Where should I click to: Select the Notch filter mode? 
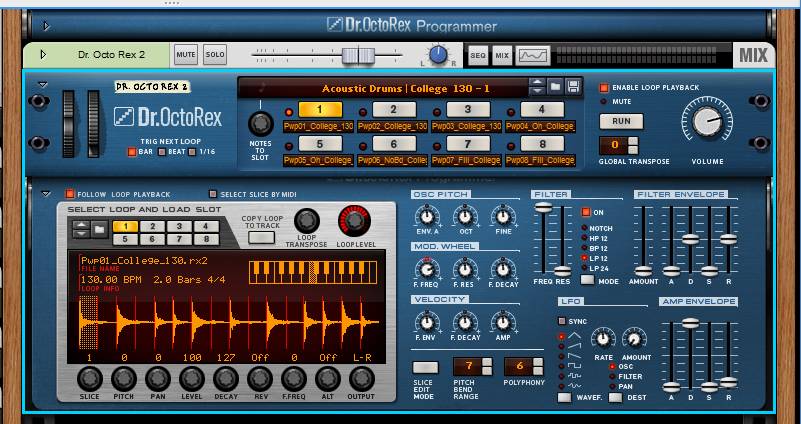(584, 228)
